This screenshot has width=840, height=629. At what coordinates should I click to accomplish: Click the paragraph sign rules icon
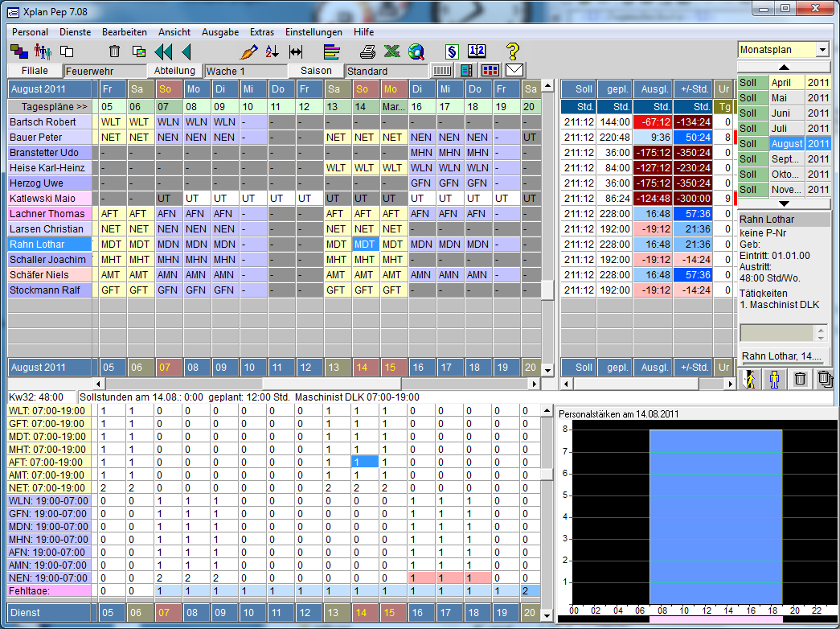tap(452, 51)
